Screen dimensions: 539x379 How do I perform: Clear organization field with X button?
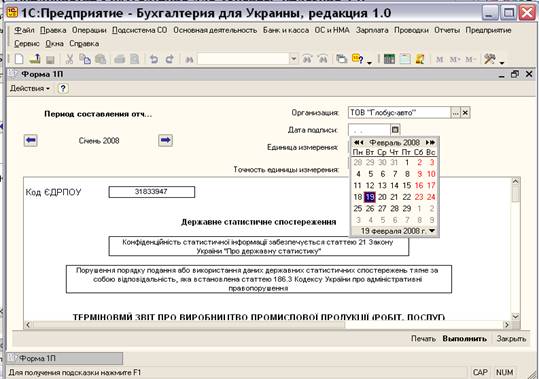(x=465, y=112)
